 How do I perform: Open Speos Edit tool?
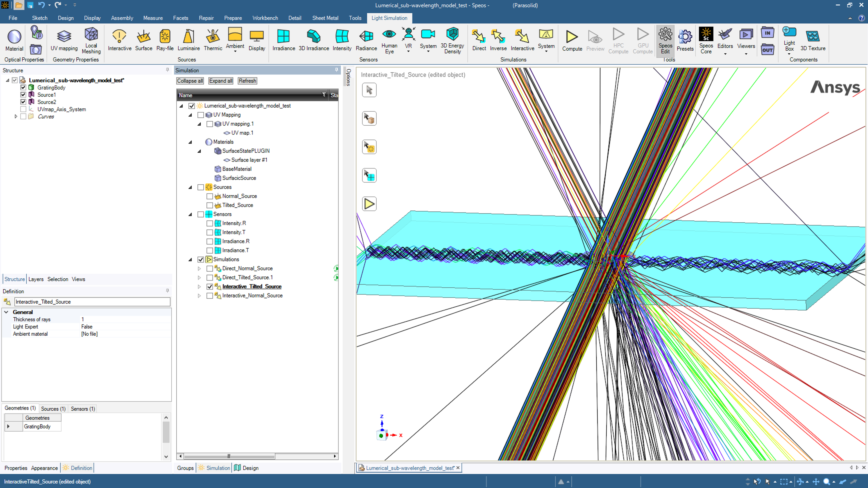[x=665, y=41]
